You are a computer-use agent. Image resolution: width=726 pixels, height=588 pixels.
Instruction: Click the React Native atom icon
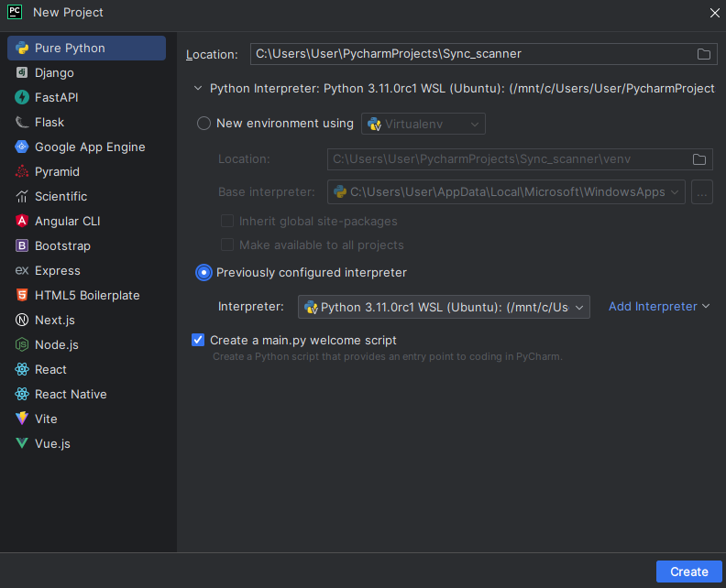[x=22, y=394]
